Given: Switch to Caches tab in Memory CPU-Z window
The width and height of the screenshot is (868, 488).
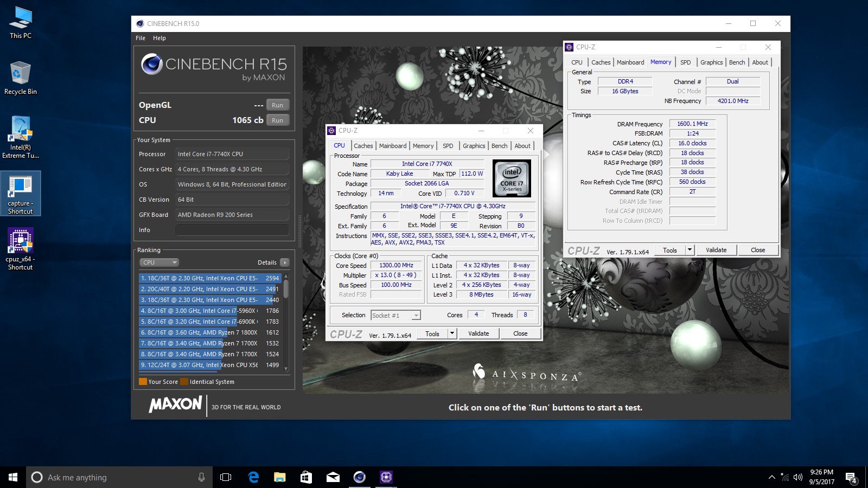Looking at the screenshot, I should tap(601, 62).
